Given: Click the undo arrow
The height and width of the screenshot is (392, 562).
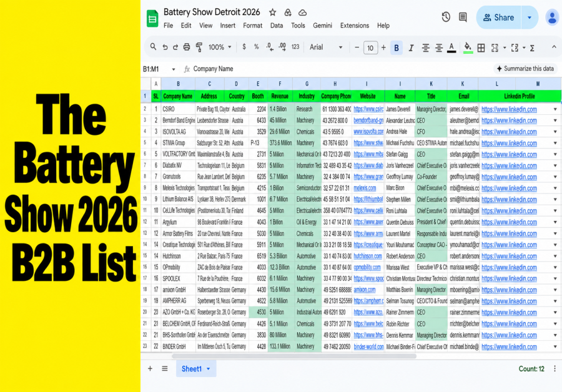Looking at the screenshot, I should coord(165,47).
